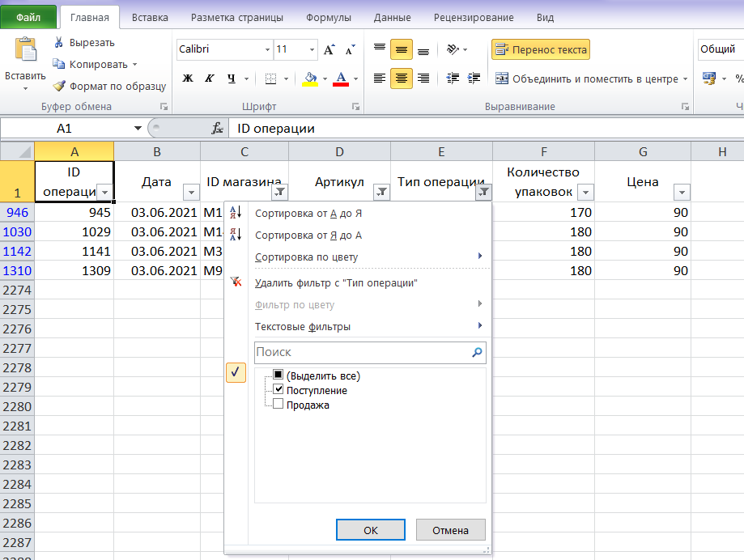The width and height of the screenshot is (744, 560).
Task: Click the Отмена button
Action: click(450, 529)
